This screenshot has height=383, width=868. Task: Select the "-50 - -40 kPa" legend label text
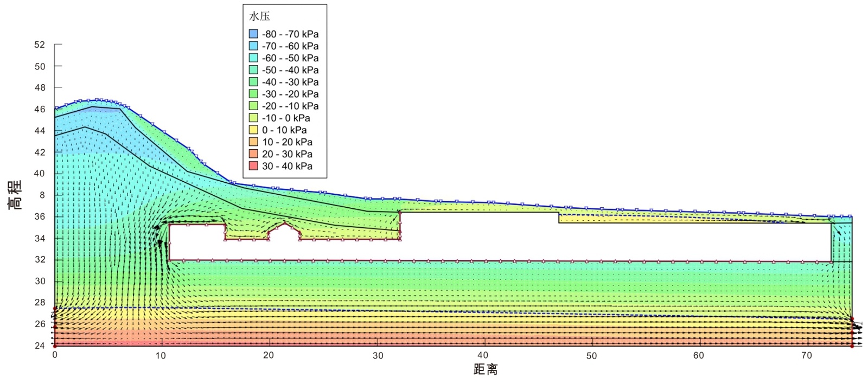click(x=290, y=70)
